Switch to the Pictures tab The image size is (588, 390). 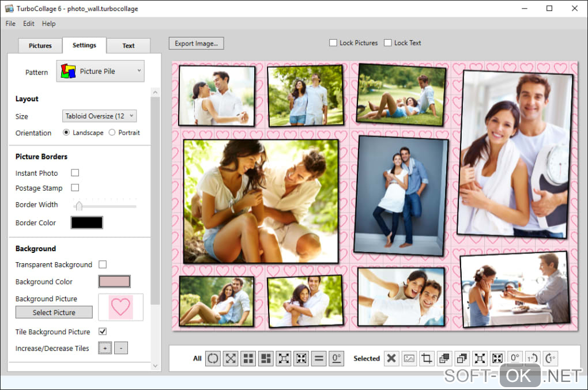coord(40,46)
